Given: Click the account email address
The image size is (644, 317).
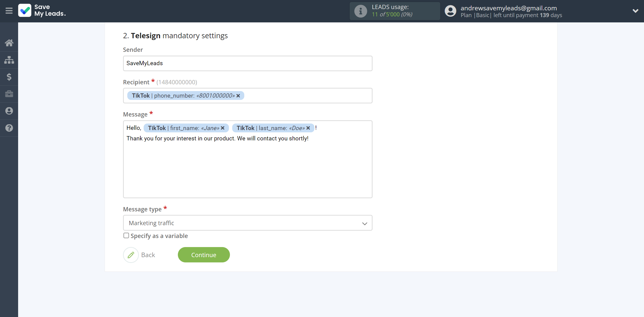Looking at the screenshot, I should click(x=509, y=8).
